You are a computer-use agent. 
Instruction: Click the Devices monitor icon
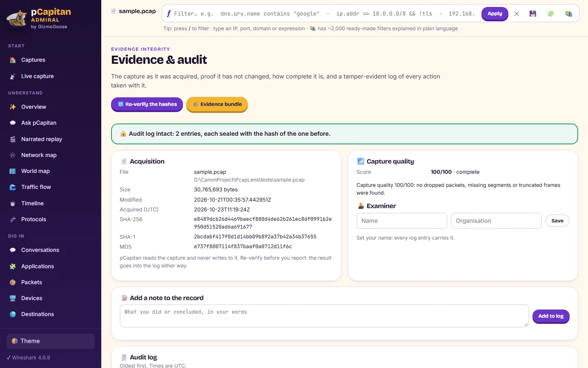click(x=13, y=298)
